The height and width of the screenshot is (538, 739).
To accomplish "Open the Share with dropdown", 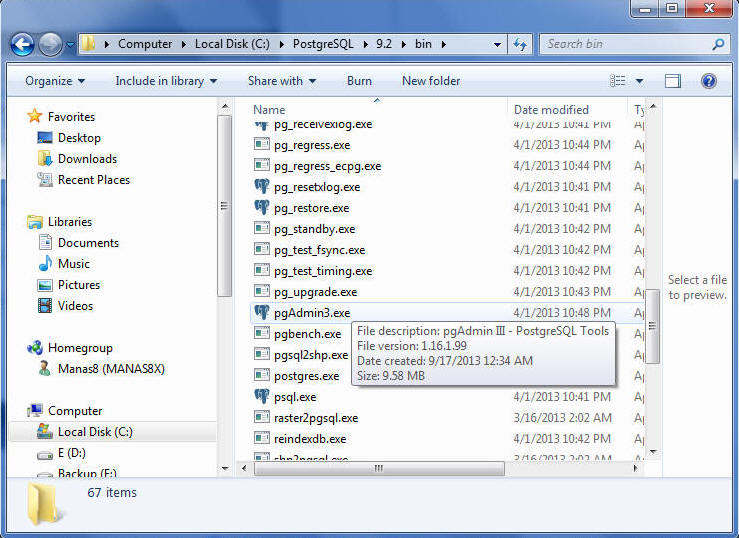I will (282, 81).
